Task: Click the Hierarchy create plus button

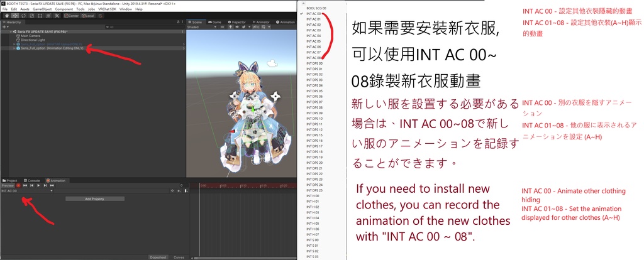Action: pos(4,26)
